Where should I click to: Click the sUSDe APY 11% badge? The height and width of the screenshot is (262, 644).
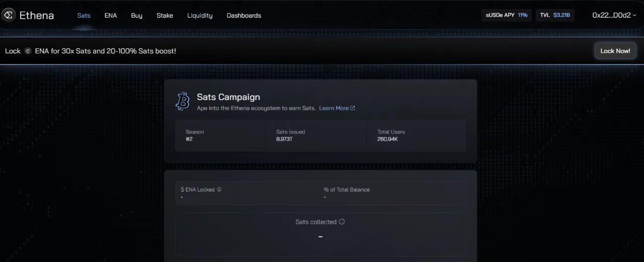pos(506,15)
